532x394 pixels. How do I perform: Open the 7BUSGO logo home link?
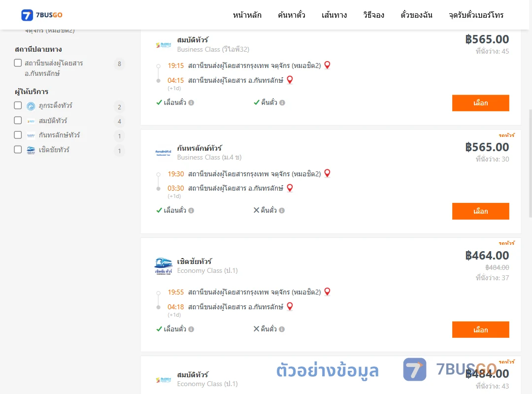coord(42,15)
